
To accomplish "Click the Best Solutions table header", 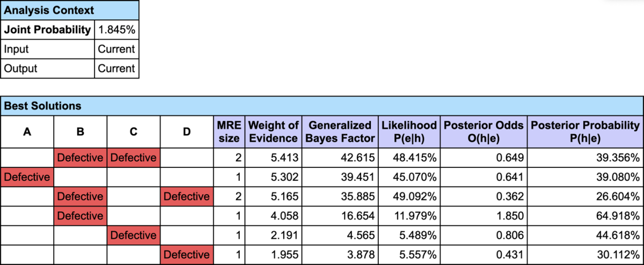I will coord(322,106).
